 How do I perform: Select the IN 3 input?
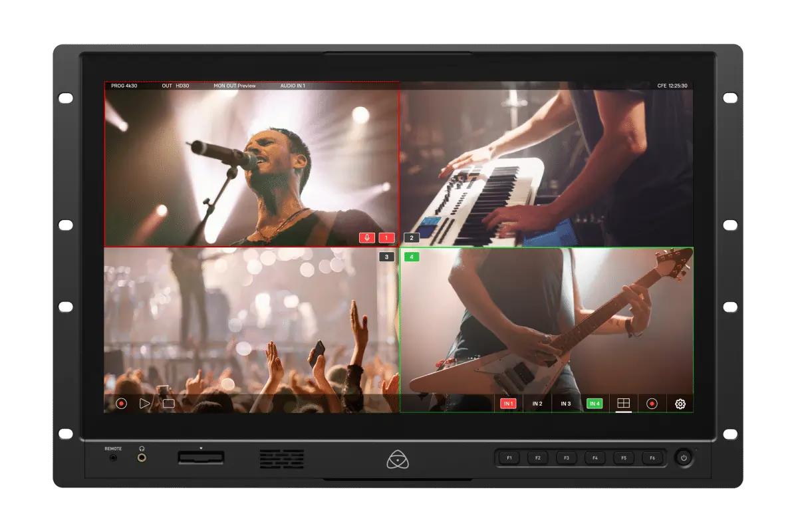click(x=565, y=404)
